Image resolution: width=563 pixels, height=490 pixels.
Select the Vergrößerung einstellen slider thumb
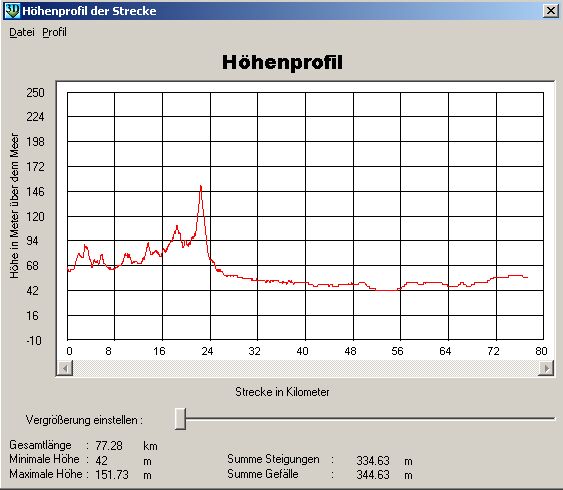[180, 419]
